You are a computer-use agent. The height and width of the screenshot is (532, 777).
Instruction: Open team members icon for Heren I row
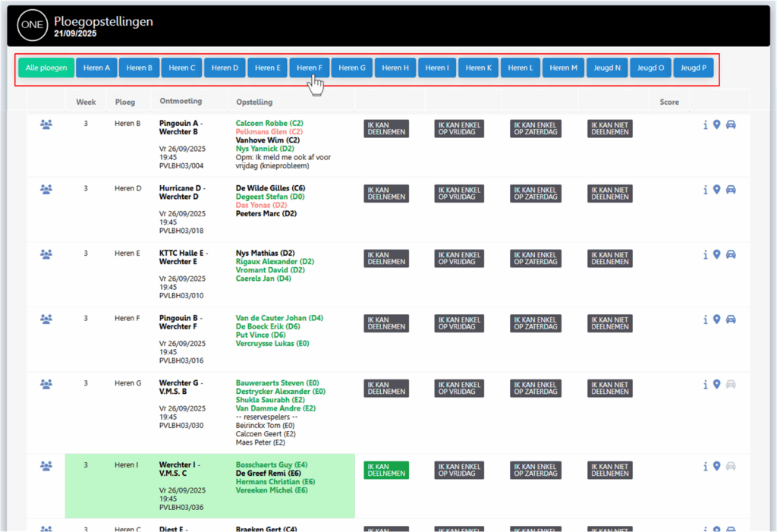(46, 465)
